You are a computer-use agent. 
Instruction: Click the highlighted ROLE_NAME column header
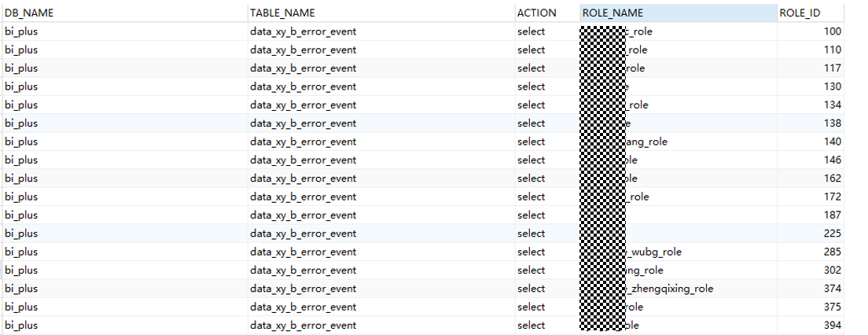[x=612, y=13]
